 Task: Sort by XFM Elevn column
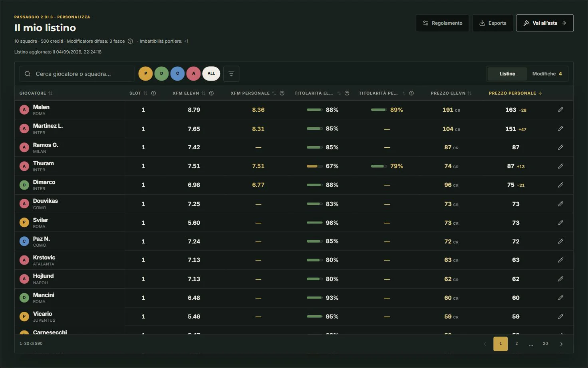coord(189,93)
